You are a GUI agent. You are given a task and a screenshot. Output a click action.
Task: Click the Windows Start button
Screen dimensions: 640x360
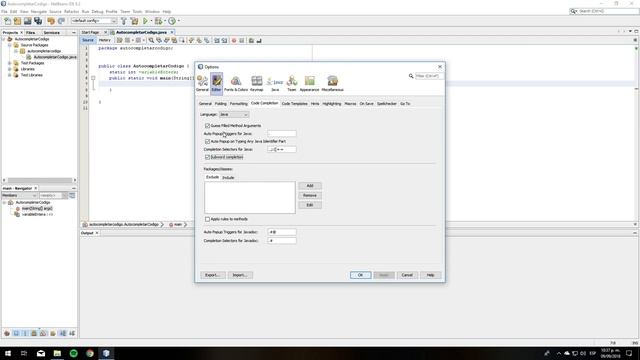(8, 353)
